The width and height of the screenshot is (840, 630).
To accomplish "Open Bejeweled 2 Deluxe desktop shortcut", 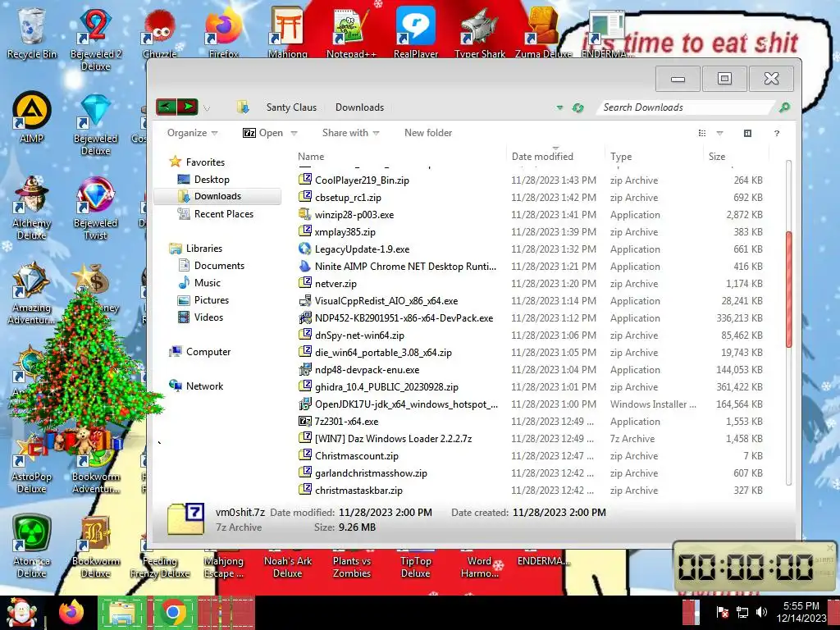I will pos(95,39).
